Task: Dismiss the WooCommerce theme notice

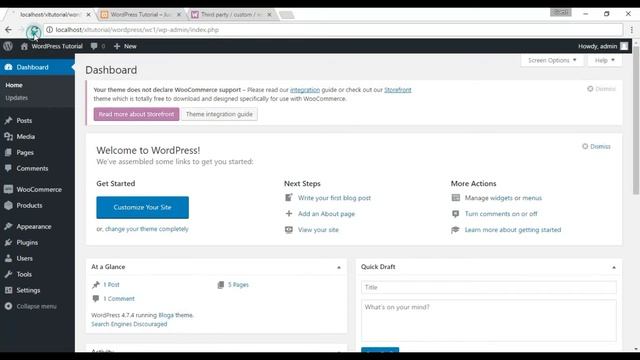Action: coord(601,89)
